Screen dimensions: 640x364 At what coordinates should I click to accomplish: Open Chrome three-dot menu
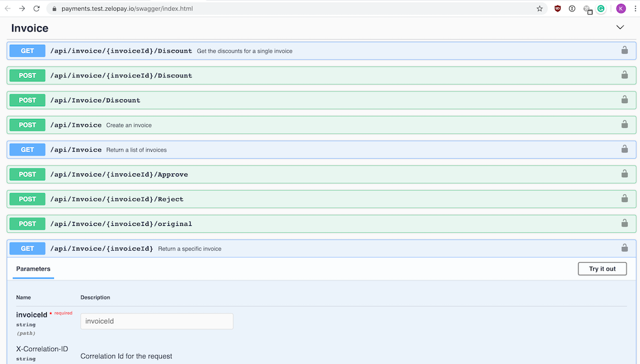635,9
